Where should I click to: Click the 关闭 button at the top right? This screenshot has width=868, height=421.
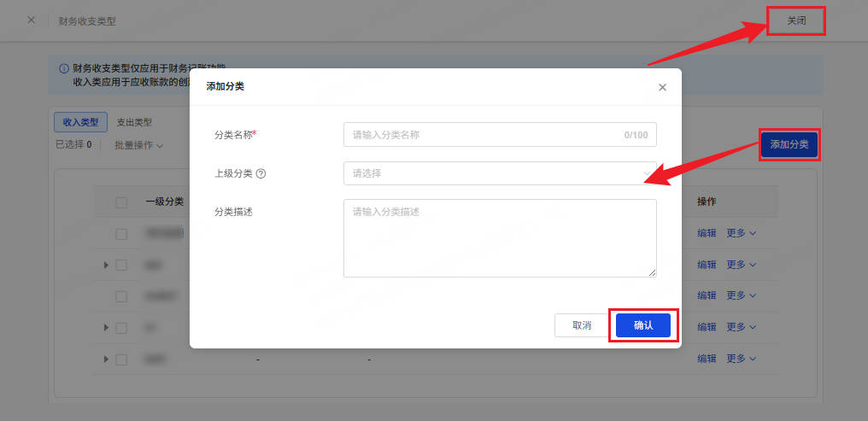pos(796,21)
